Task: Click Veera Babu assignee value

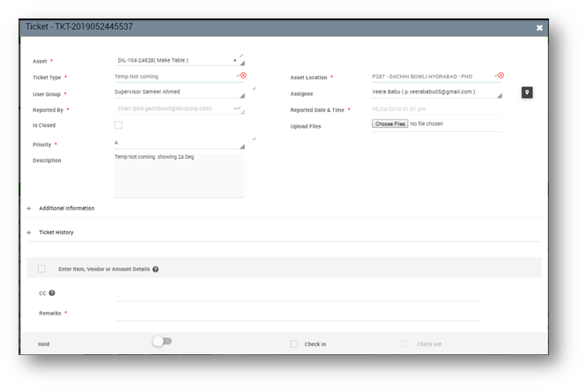Action: [424, 92]
